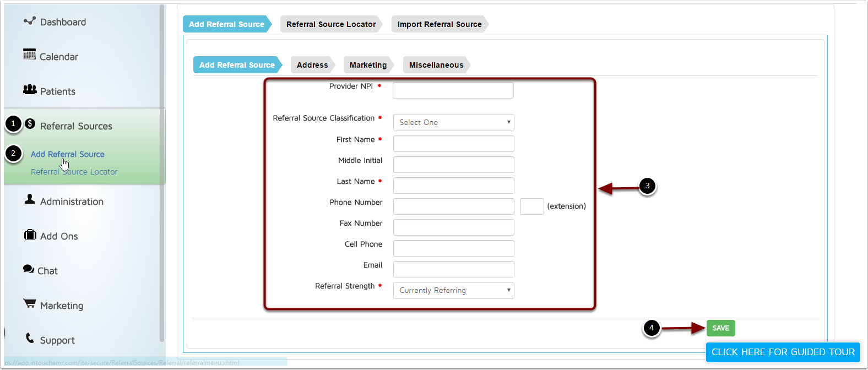Viewport: 868px width, 370px height.
Task: Focus the phone extension input box
Action: [531, 206]
